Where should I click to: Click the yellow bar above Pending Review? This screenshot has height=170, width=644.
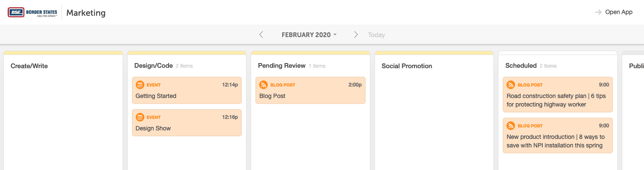[x=310, y=53]
